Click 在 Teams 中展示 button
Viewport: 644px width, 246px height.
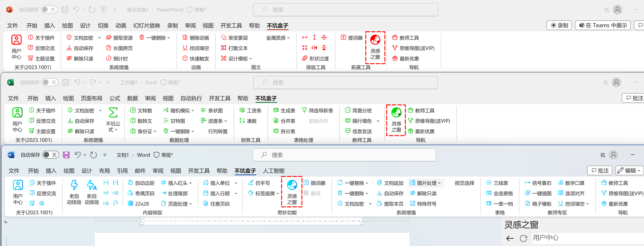pos(603,25)
